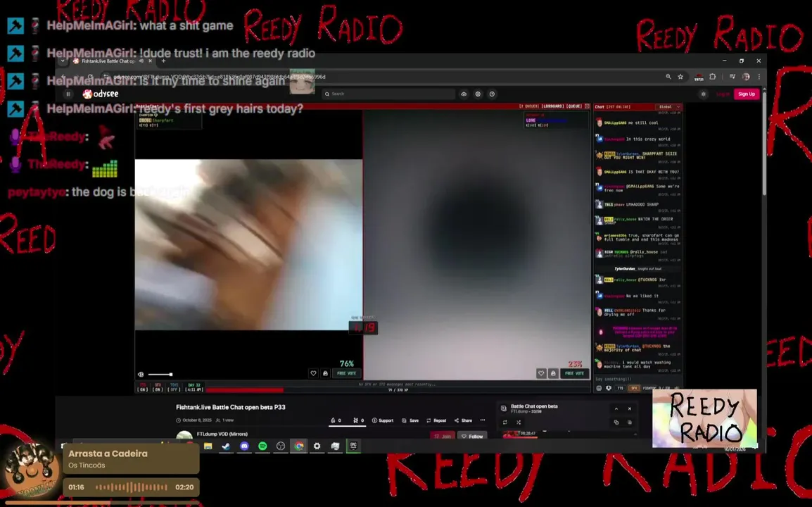This screenshot has height=507, width=812.
Task: Click FREE VOTE for the 23% contestant
Action: [x=574, y=373]
